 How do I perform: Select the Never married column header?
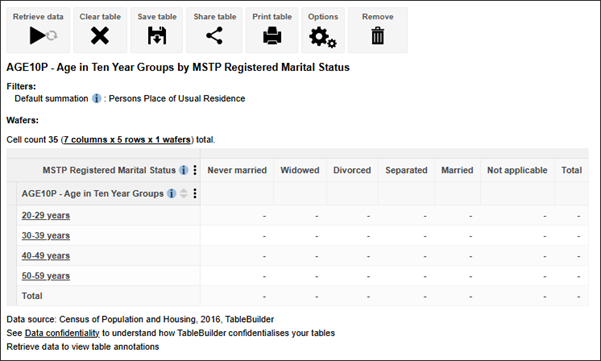pyautogui.click(x=237, y=170)
